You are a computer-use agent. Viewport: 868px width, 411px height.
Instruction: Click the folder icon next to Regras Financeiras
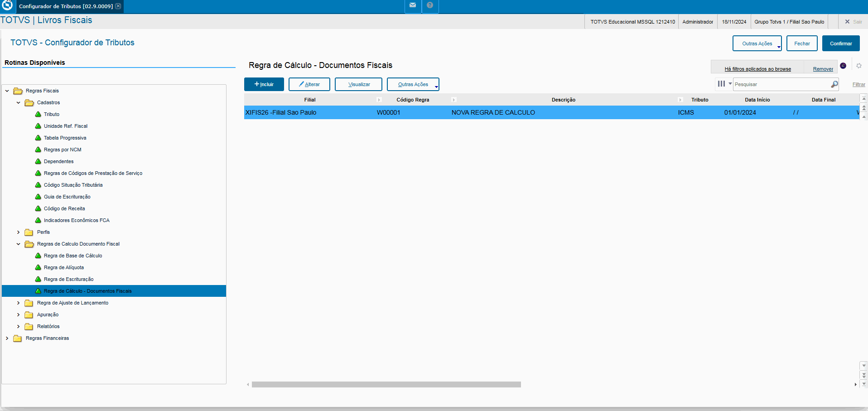[x=18, y=338]
